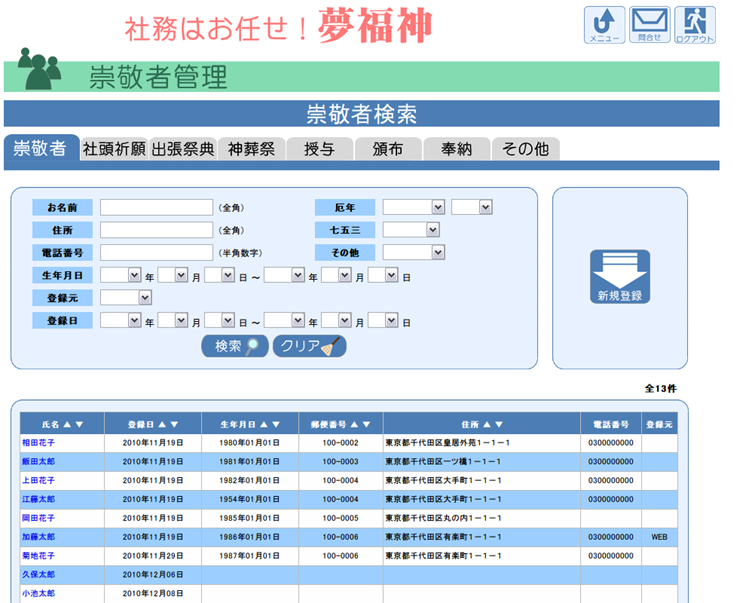The width and height of the screenshot is (752, 603).
Task: Open the 七五三 dropdown
Action: tap(433, 230)
